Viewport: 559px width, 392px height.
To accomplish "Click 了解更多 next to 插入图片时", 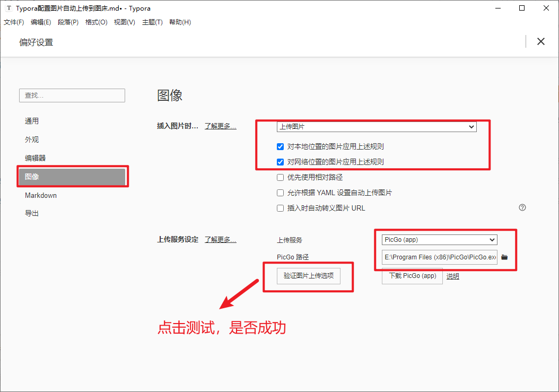I will click(220, 126).
